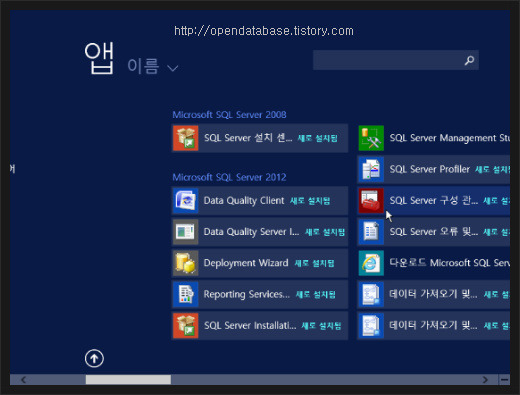Screen dimensions: 520x395
Task: Select the 이름 sort label
Action: pos(143,66)
